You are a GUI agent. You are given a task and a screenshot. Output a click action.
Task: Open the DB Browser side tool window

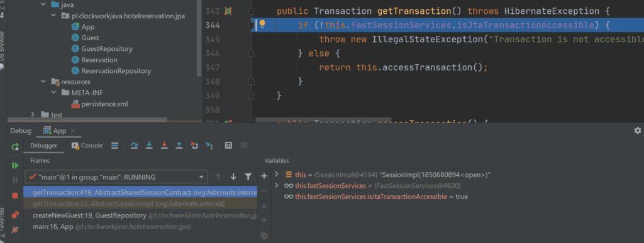[x=3, y=50]
